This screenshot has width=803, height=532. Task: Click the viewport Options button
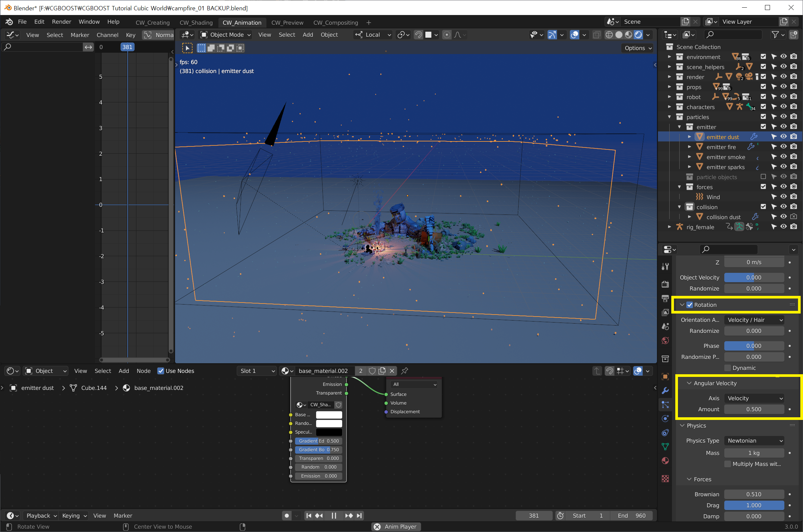pos(638,48)
